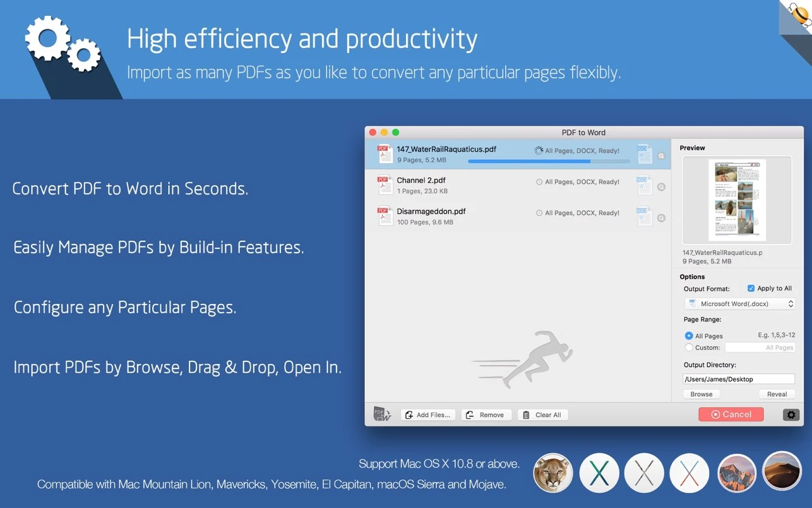Viewport: 812px width, 508px height.
Task: Click the green Mavericks X icon
Action: pos(599,472)
